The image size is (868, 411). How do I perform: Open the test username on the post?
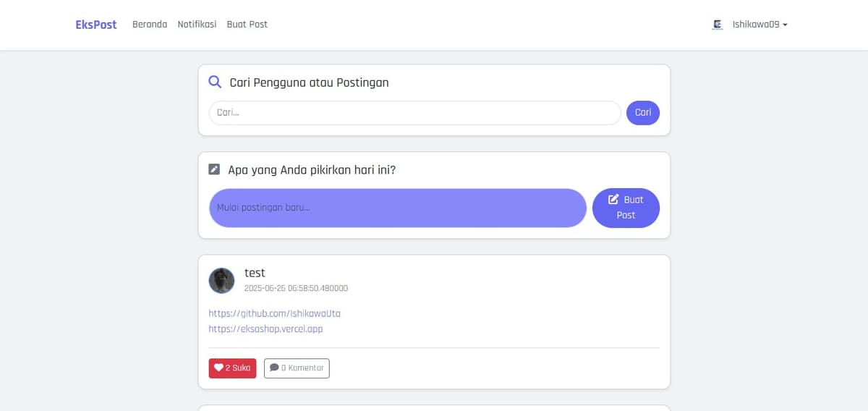click(255, 273)
